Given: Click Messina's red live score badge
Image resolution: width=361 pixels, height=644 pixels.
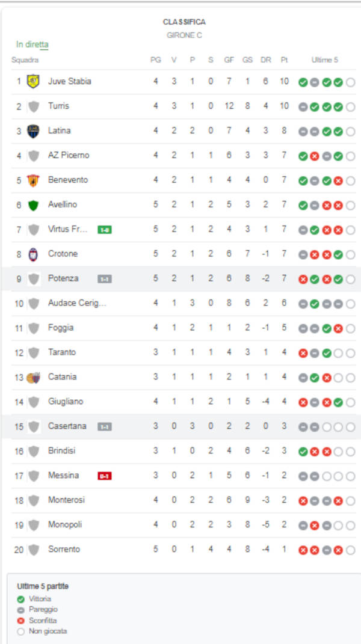Looking at the screenshot, I should point(105,476).
